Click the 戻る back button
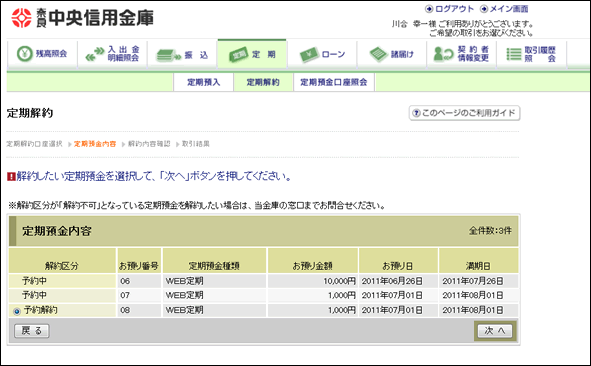The height and width of the screenshot is (366, 591). click(x=32, y=331)
